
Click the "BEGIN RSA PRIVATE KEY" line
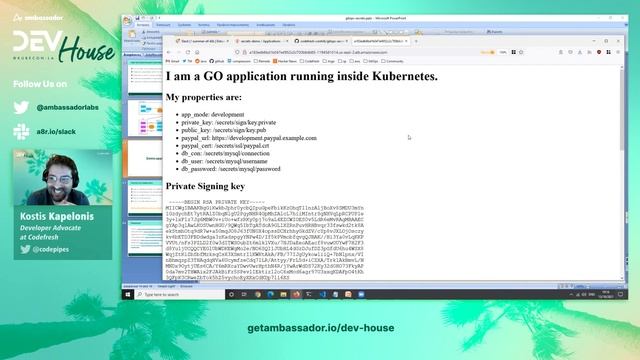(x=217, y=202)
